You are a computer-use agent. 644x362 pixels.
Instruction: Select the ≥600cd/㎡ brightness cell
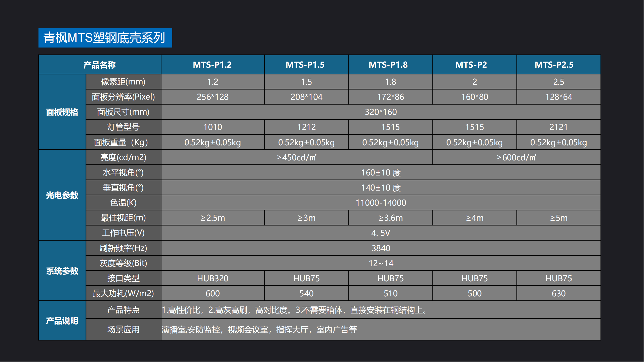click(x=516, y=157)
